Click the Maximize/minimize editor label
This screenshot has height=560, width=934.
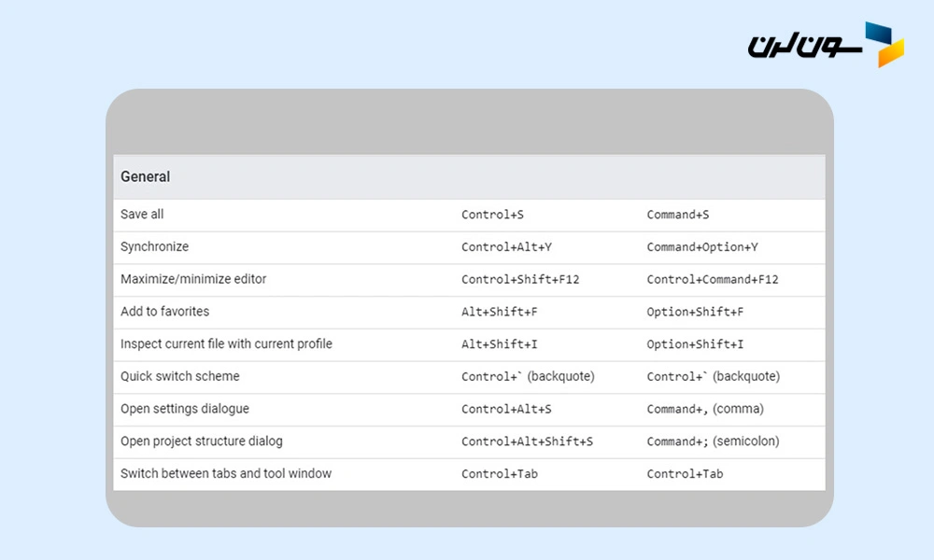pos(193,279)
